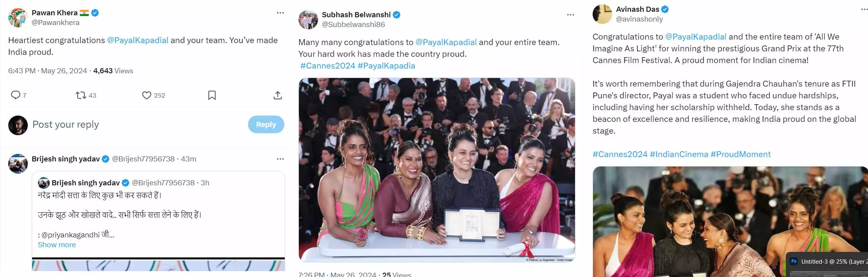Viewport: 868px width, 277px height.
Task: Click the blue Reply button
Action: [266, 124]
